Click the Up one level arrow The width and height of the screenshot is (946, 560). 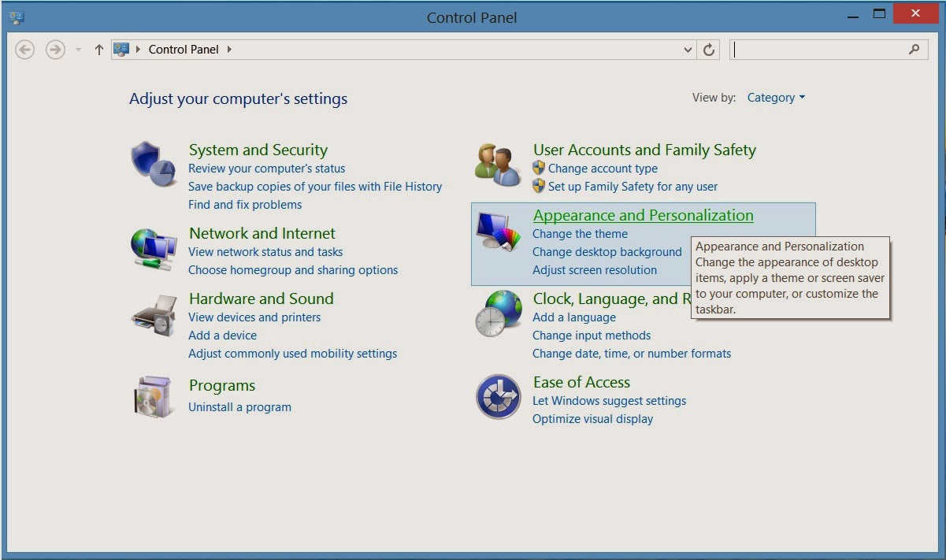point(98,49)
